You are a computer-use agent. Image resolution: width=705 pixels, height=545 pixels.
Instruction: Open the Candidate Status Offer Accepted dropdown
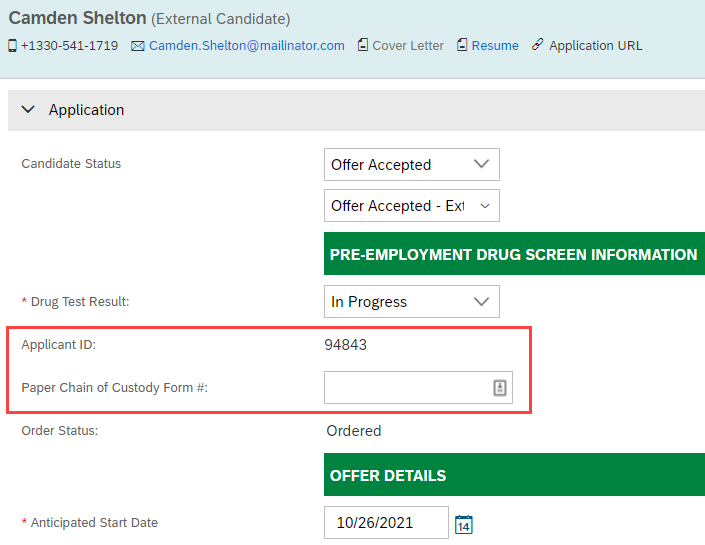(411, 165)
